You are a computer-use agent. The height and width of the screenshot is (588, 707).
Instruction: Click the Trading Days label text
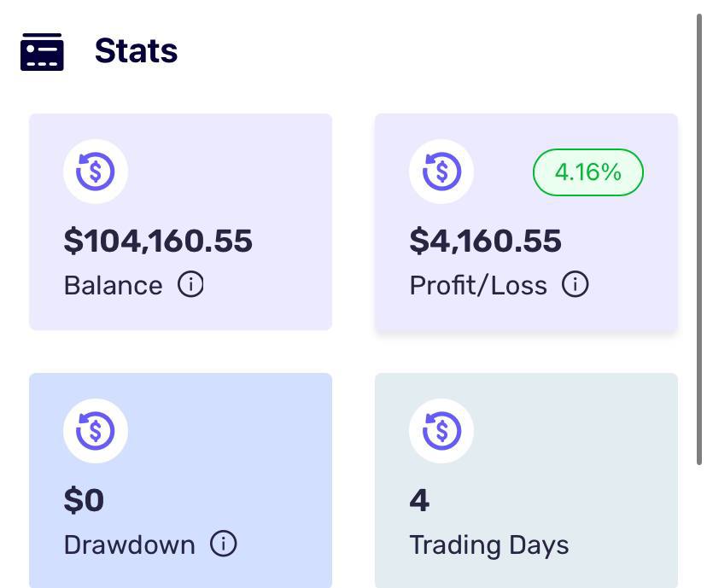coord(488,544)
